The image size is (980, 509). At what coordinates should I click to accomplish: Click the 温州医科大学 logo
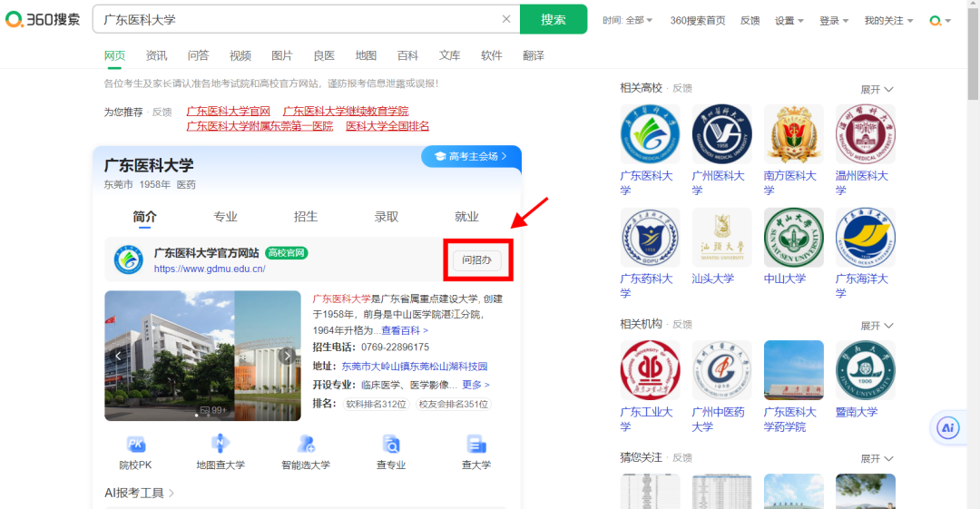click(866, 133)
